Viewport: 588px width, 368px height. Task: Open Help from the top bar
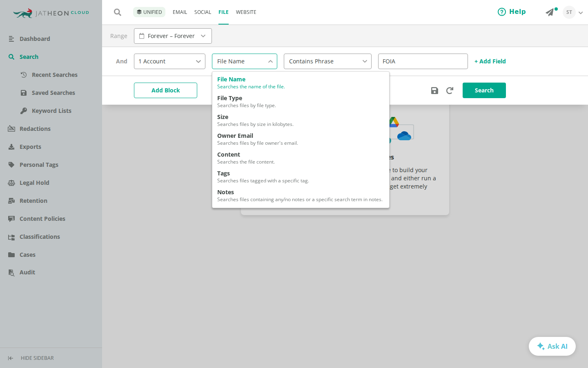(x=512, y=12)
